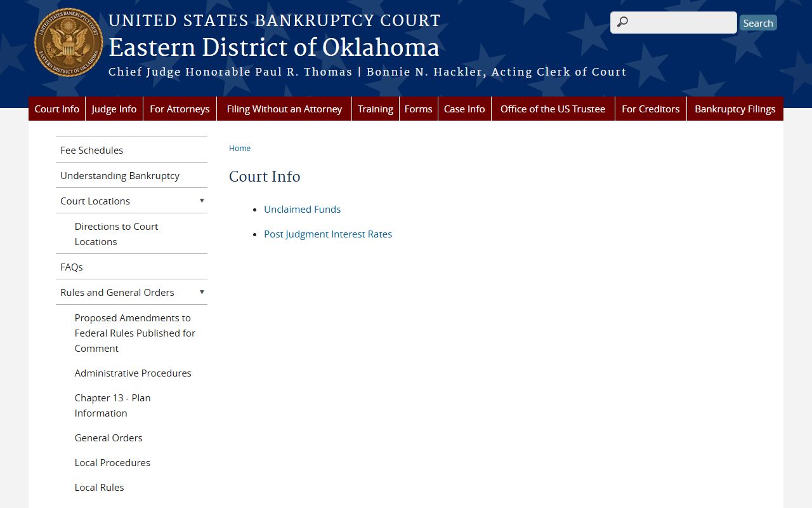Open Administrative Procedures link
Screen dimensions: 812x508
click(x=133, y=373)
